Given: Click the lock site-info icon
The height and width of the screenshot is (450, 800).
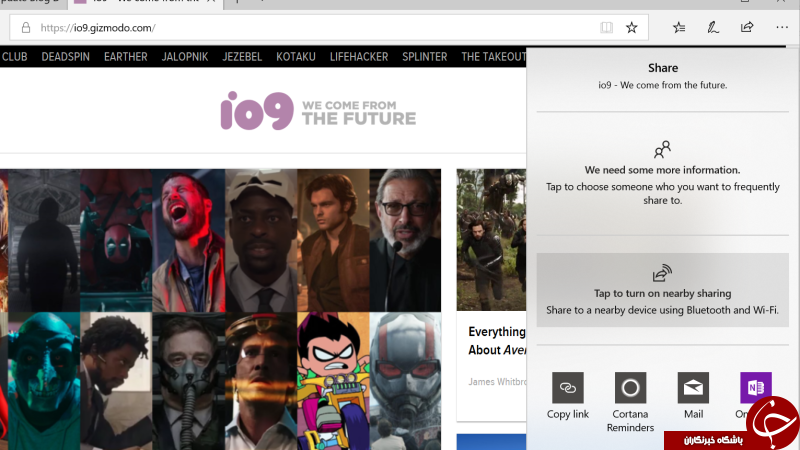Looking at the screenshot, I should pyautogui.click(x=26, y=28).
